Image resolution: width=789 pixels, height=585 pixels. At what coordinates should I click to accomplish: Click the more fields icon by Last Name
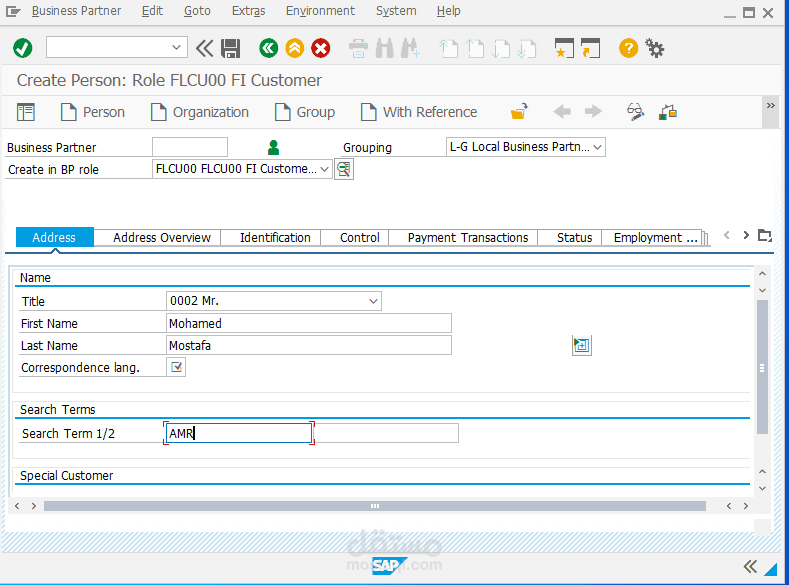coord(582,345)
